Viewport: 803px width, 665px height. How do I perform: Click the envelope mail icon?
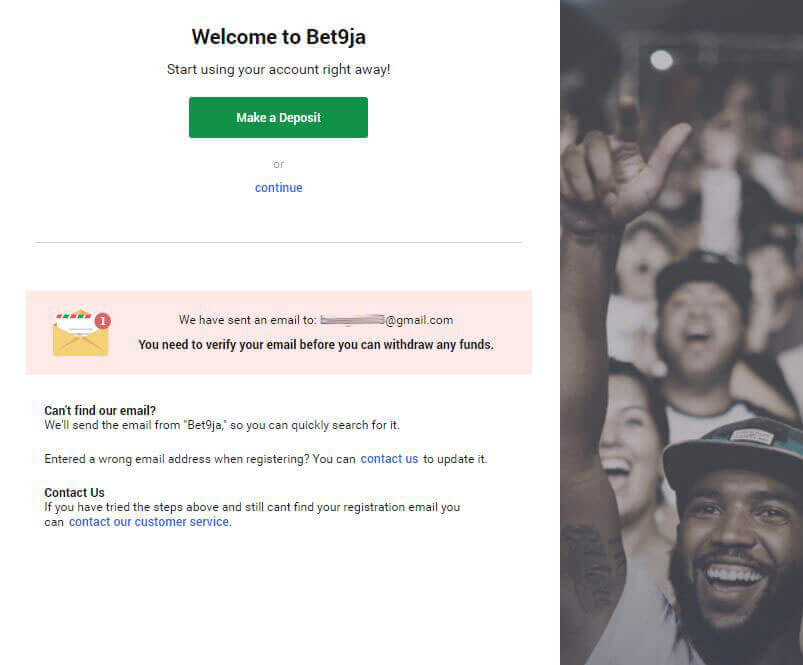[x=79, y=335]
